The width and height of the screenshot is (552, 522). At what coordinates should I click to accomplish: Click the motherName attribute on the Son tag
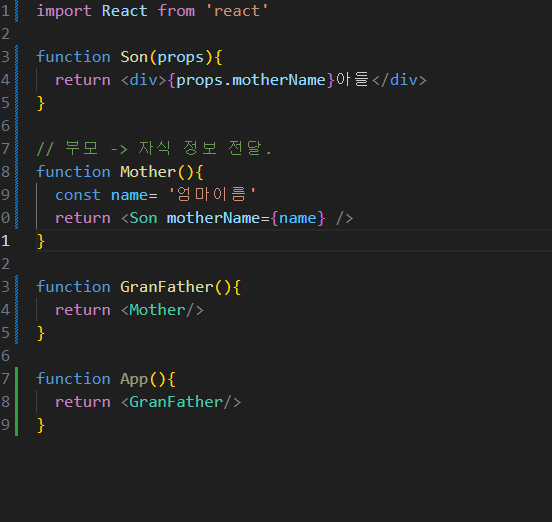(x=213, y=218)
